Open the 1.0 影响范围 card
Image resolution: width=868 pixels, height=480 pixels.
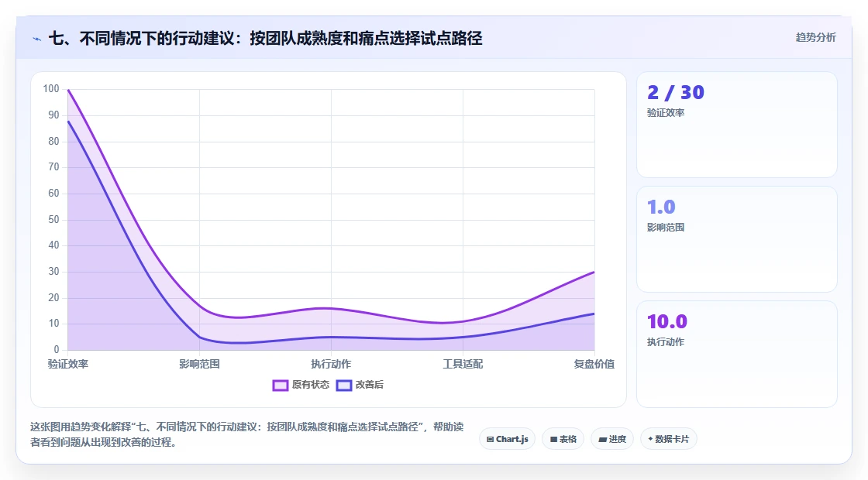[x=737, y=239]
